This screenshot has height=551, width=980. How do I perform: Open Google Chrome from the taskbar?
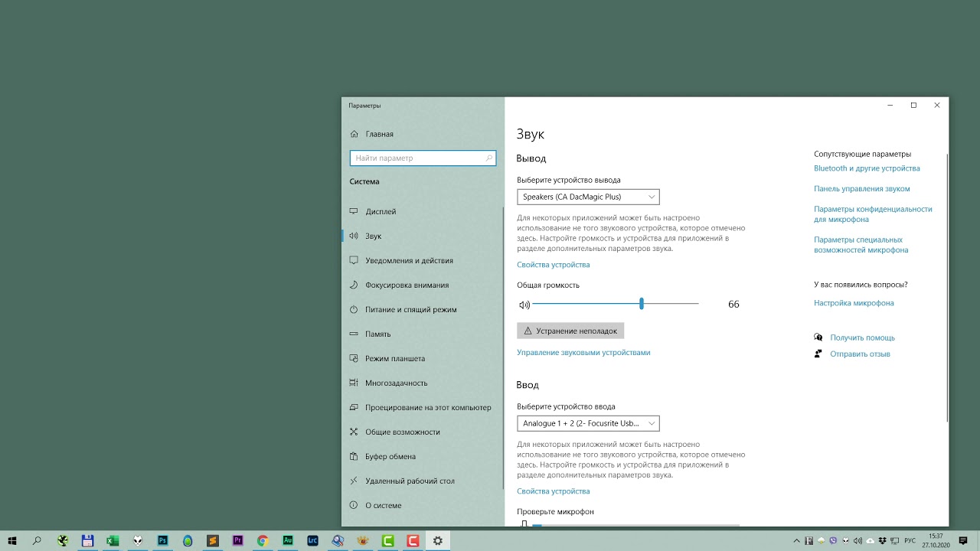click(x=263, y=540)
